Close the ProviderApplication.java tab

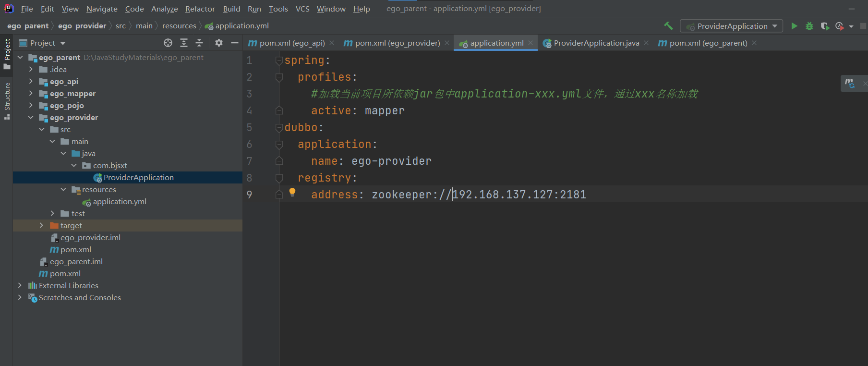tap(646, 43)
